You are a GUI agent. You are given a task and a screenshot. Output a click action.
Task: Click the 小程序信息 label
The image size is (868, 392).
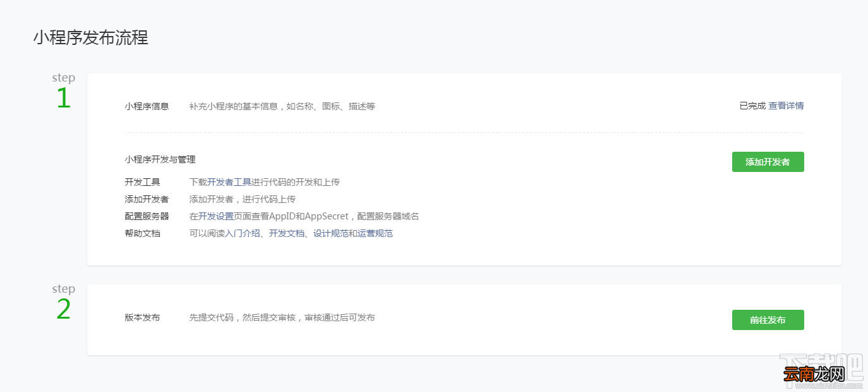click(x=147, y=106)
